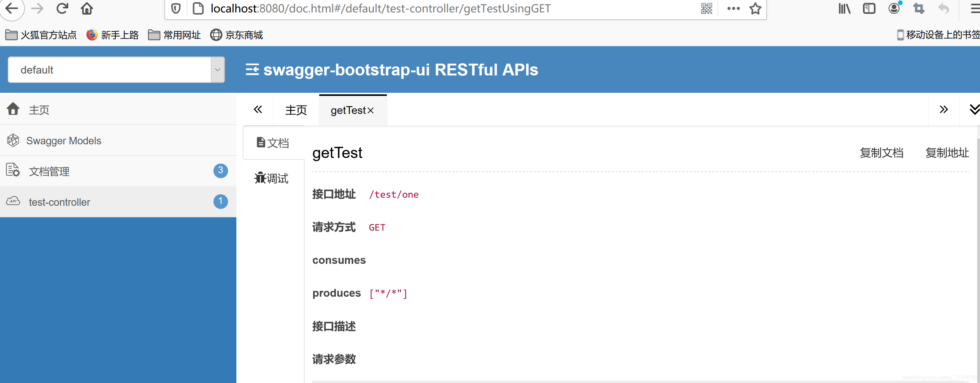980x383 pixels.
Task: Click 复制地址 to copy the address
Action: click(947, 153)
